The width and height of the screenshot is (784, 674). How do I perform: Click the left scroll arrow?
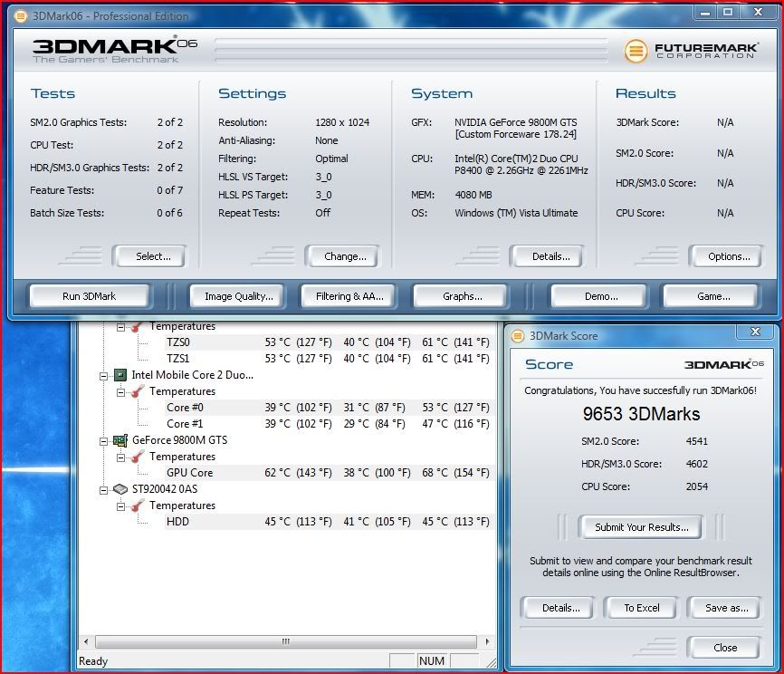(x=86, y=641)
